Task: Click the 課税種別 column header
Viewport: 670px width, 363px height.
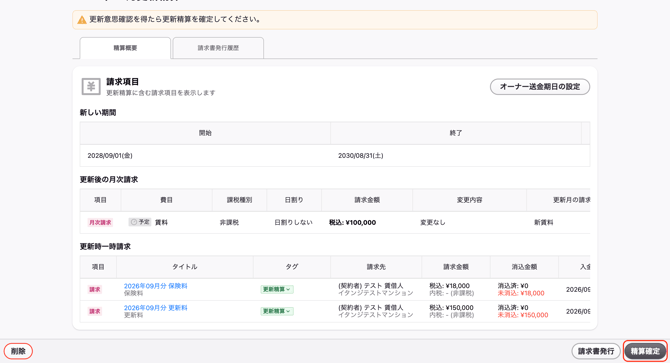Action: tap(239, 200)
